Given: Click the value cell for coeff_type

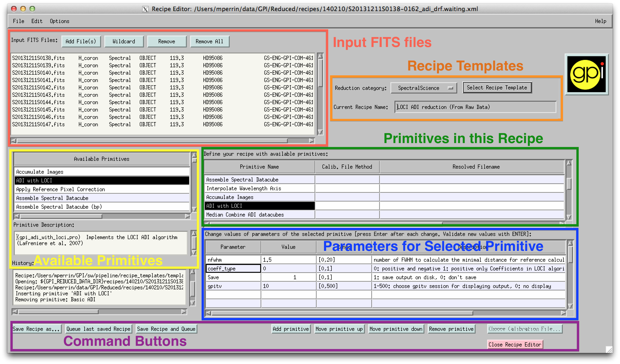Looking at the screenshot, I should (288, 268).
